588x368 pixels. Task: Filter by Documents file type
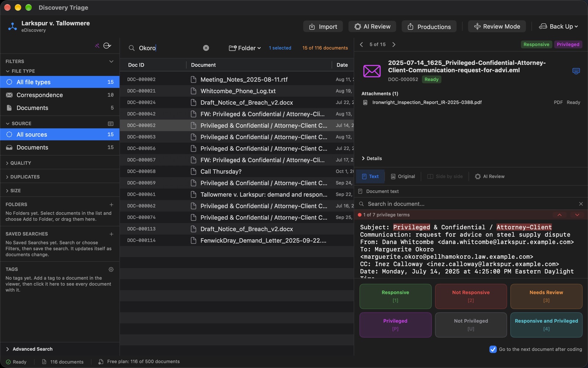[60, 108]
